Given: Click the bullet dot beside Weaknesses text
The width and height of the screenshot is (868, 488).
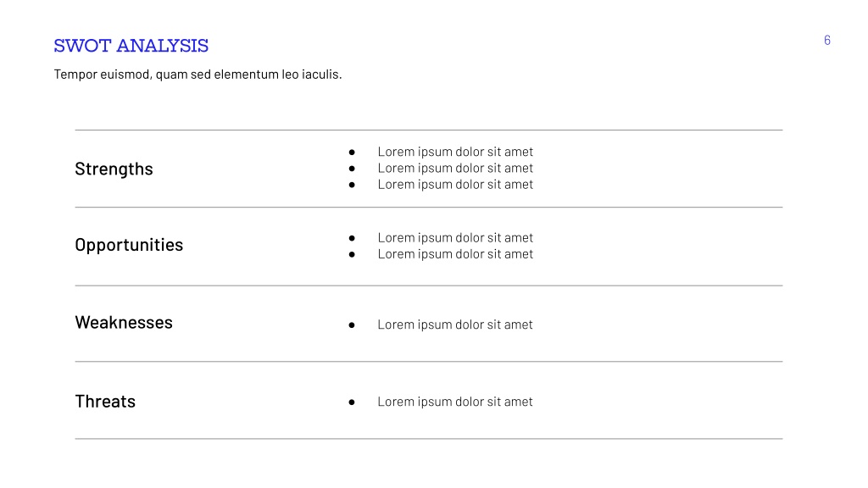Looking at the screenshot, I should [352, 325].
